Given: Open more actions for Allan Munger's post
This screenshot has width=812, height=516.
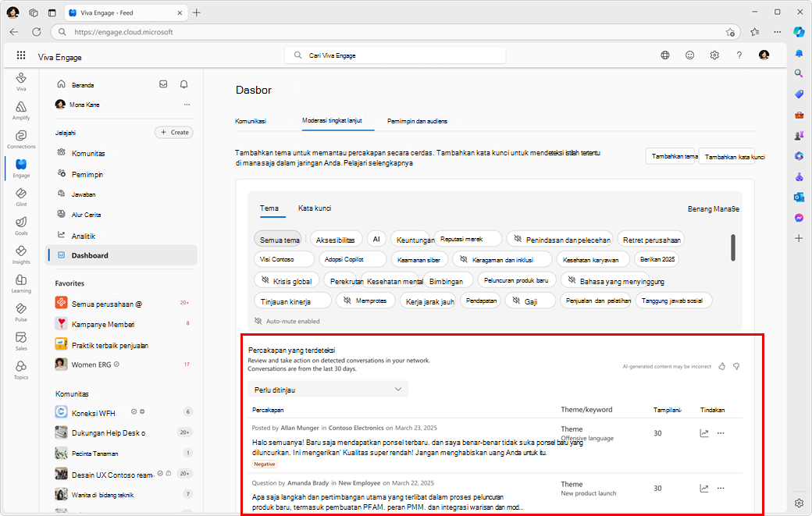Looking at the screenshot, I should (721, 433).
